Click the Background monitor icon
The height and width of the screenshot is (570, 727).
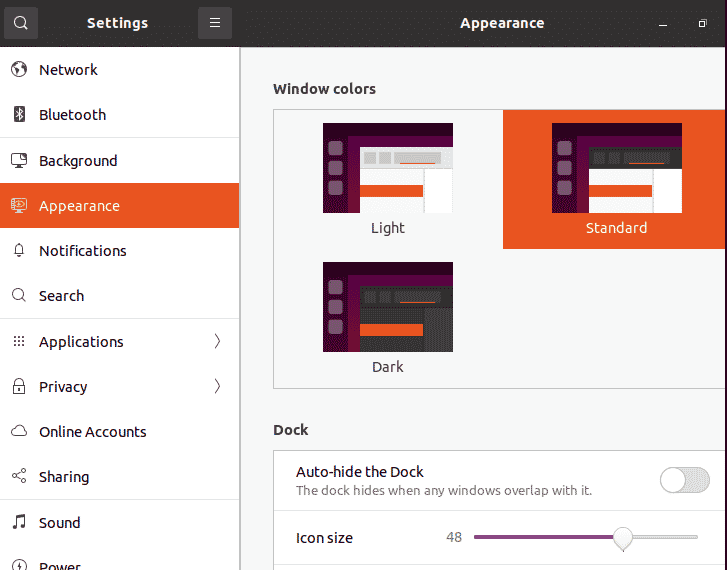[19, 160]
